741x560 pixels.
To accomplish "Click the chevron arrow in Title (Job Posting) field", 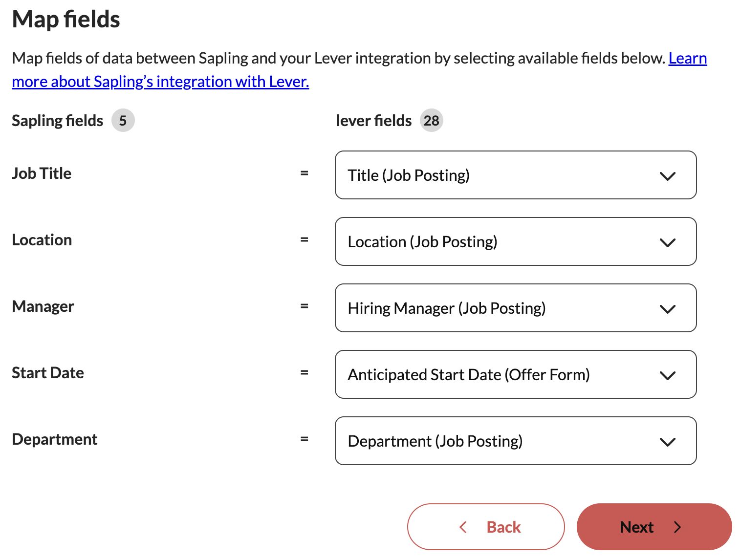I will click(667, 176).
